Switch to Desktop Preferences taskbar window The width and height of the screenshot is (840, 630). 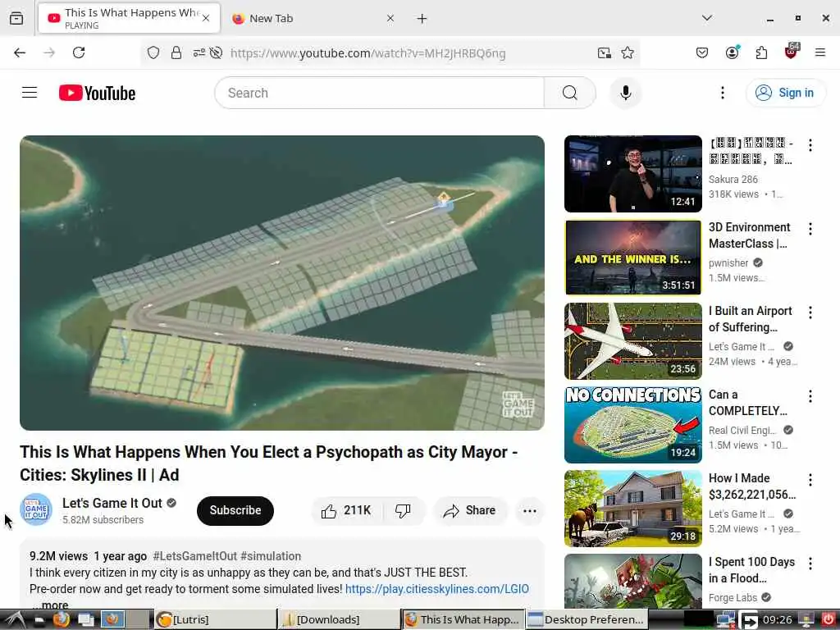pos(586,619)
